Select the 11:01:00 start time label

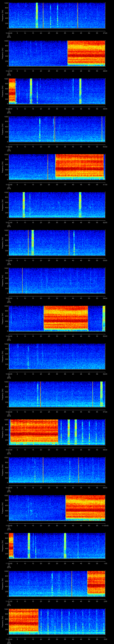click(9, 601)
